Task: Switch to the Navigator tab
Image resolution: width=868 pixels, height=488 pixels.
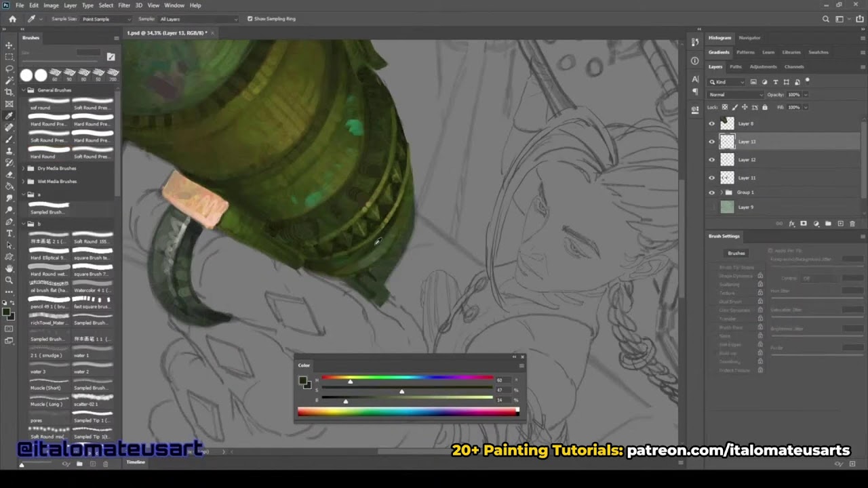Action: click(749, 38)
